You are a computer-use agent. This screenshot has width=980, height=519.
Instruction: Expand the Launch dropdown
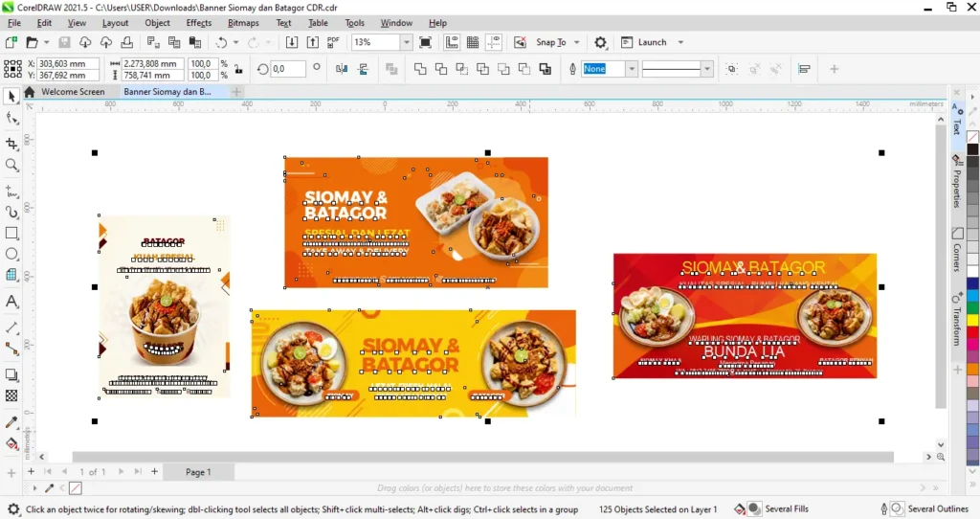[680, 42]
